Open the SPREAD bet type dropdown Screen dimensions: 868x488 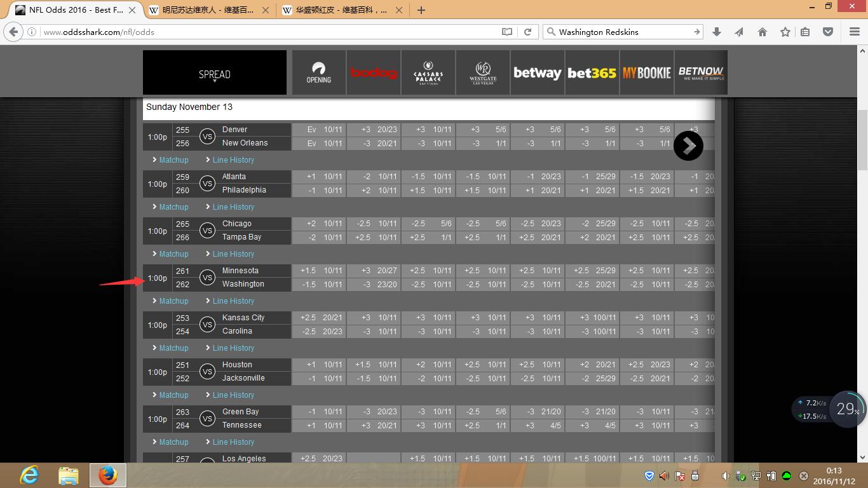pyautogui.click(x=215, y=74)
